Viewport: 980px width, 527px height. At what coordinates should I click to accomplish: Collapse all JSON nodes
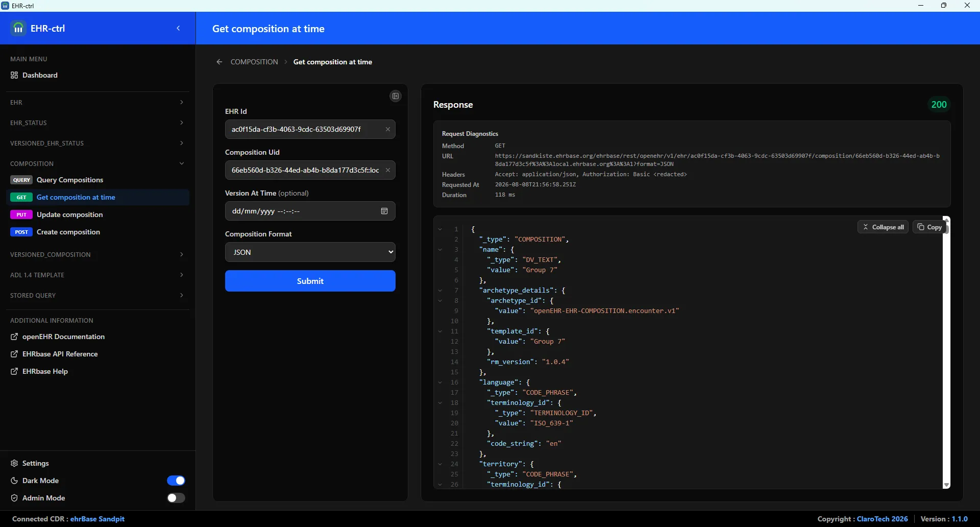(883, 227)
